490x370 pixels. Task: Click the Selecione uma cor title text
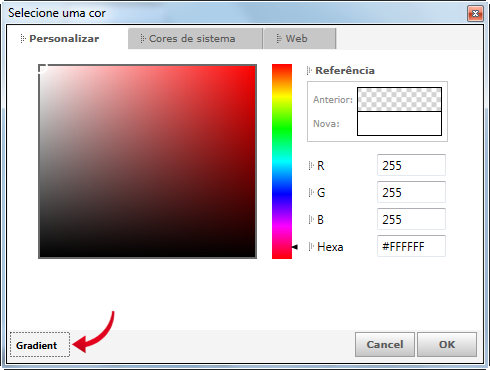click(x=57, y=13)
